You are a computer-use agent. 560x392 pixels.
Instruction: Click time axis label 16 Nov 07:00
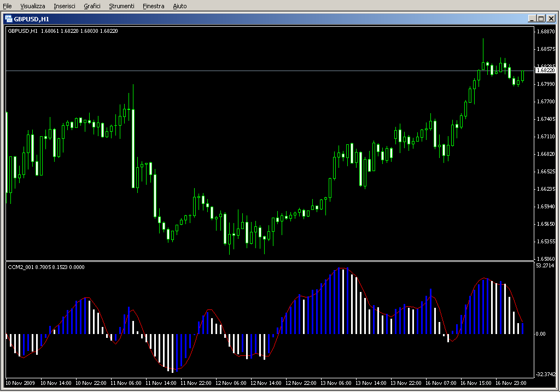[x=441, y=383]
